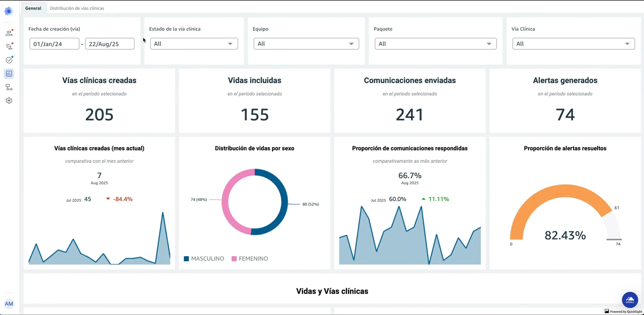Open the workflow pathways sidebar icon
Image resolution: width=644 pixels, height=315 pixels.
9,87
